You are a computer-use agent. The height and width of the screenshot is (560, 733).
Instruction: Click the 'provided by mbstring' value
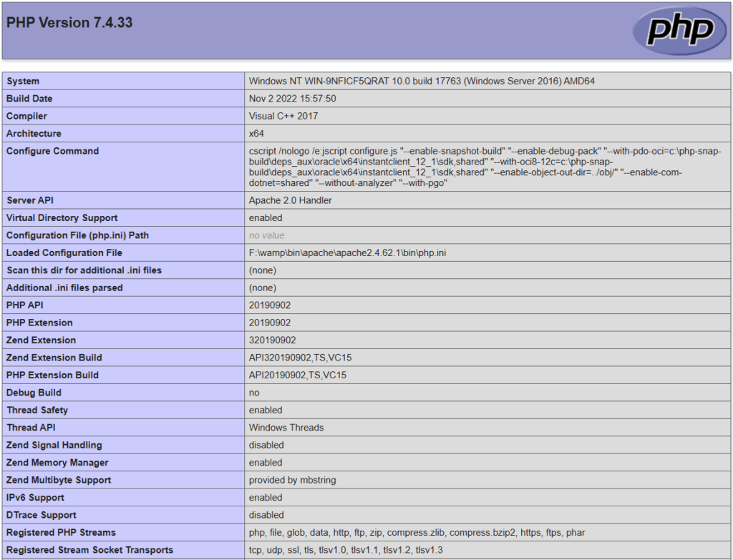coord(292,480)
